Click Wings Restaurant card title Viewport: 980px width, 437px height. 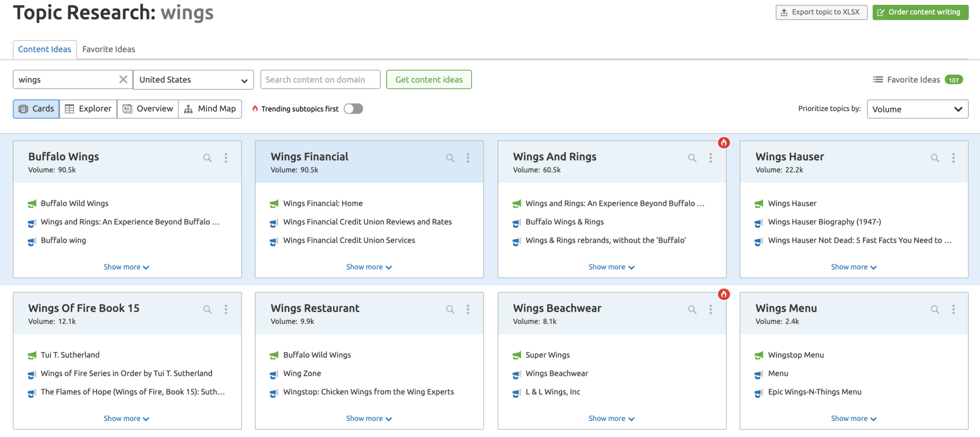point(315,308)
